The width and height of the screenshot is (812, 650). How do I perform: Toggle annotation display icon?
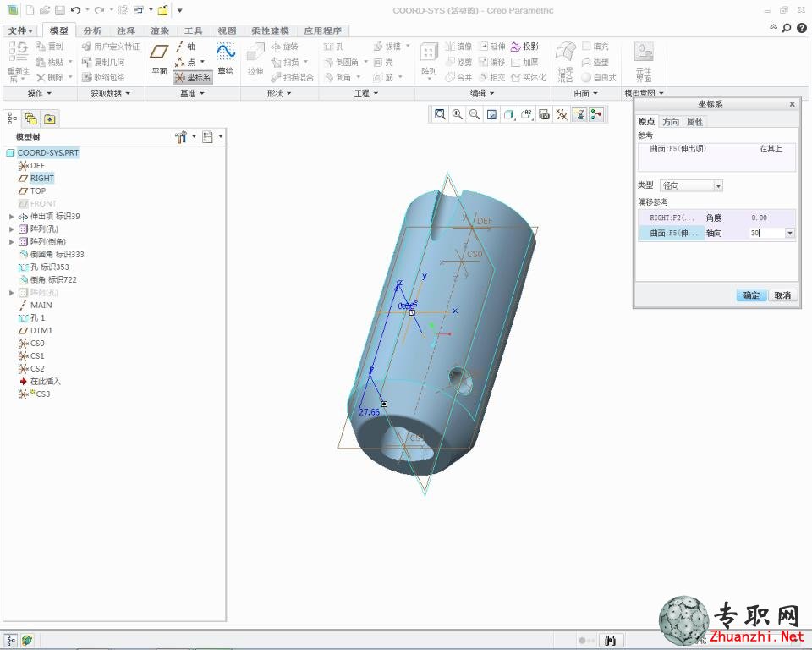click(579, 114)
